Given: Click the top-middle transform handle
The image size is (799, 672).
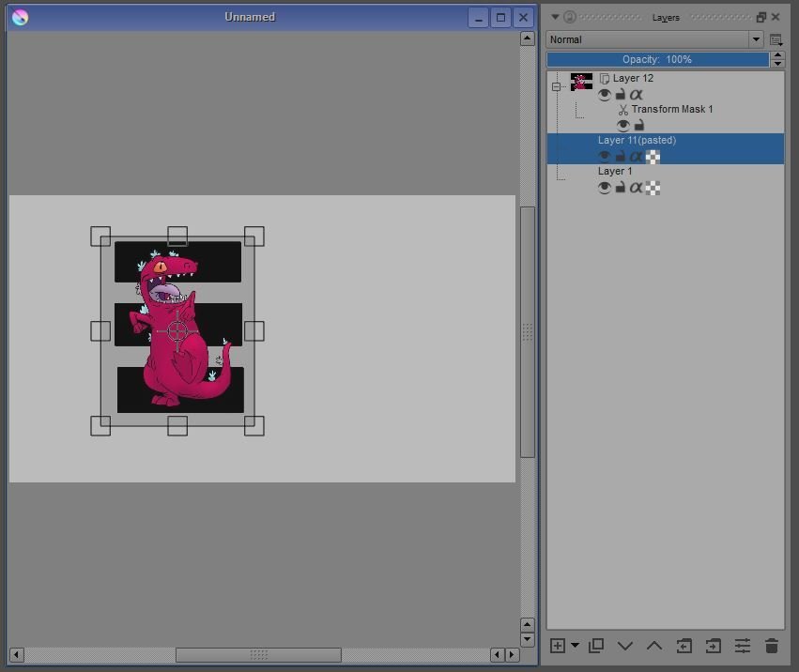Looking at the screenshot, I should 177,237.
